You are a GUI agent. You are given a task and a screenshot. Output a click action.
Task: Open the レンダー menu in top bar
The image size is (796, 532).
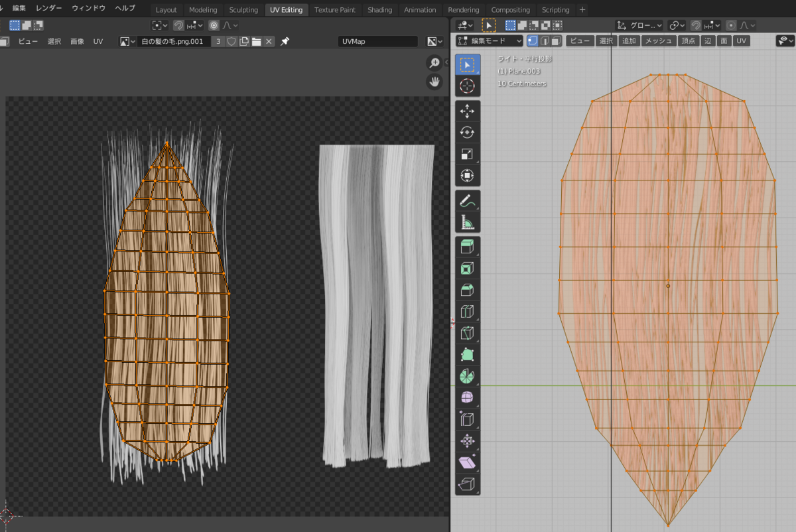[49, 8]
